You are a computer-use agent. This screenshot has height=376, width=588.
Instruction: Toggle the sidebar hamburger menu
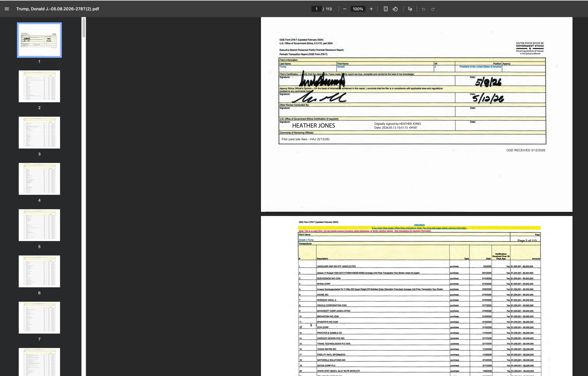(7, 9)
